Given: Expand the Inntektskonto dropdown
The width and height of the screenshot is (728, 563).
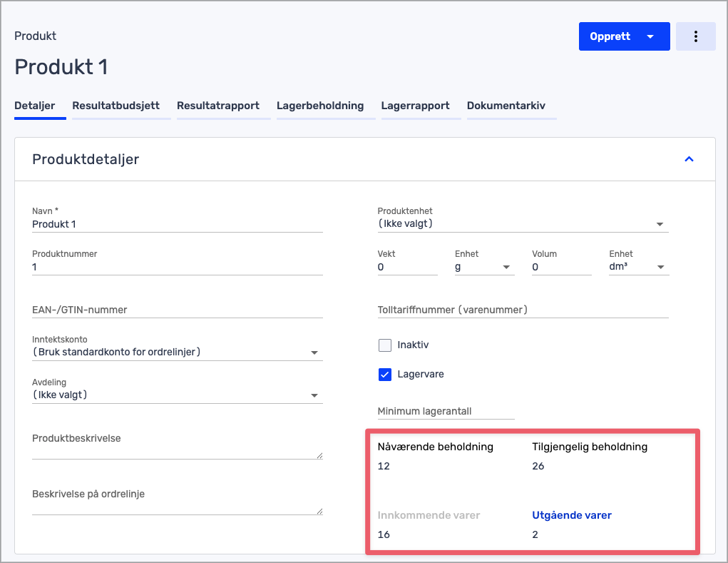Looking at the screenshot, I should coord(177,352).
